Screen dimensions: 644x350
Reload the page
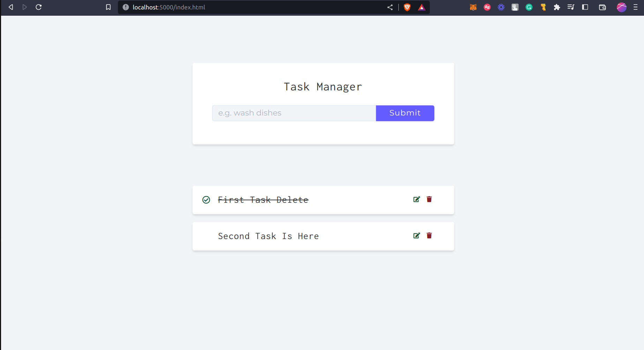tap(38, 7)
